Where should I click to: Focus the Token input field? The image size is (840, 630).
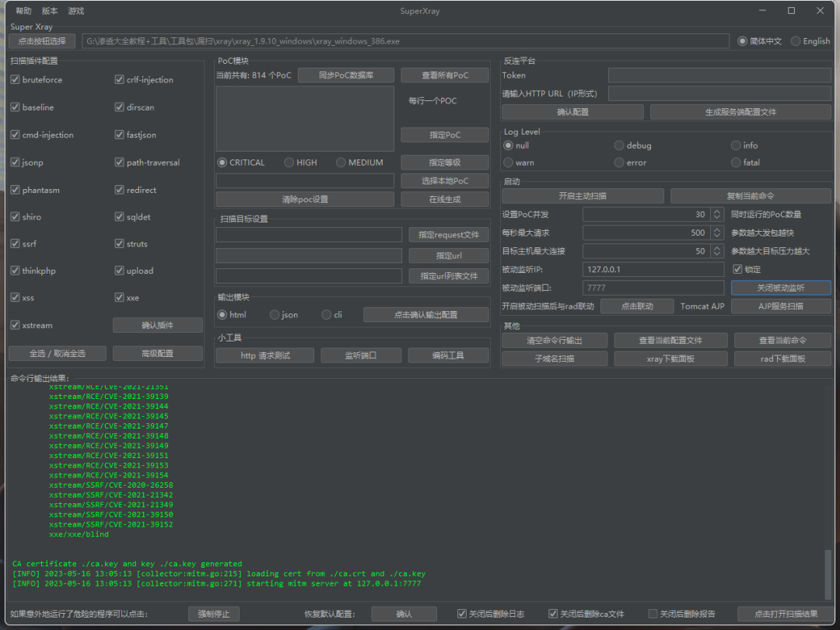coord(719,75)
